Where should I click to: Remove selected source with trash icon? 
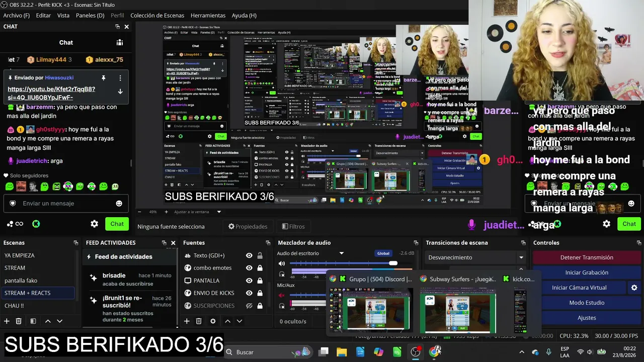199,321
